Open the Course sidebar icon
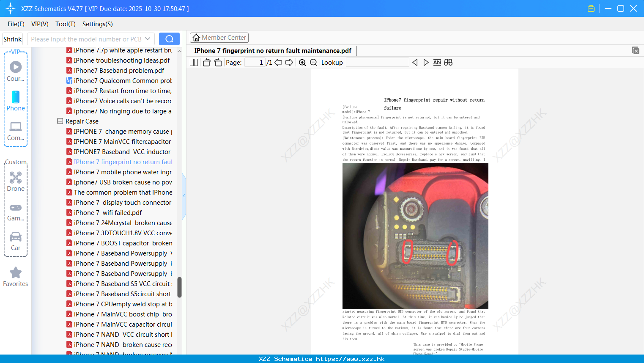Screen dimensions: 644x363 [x=16, y=71]
